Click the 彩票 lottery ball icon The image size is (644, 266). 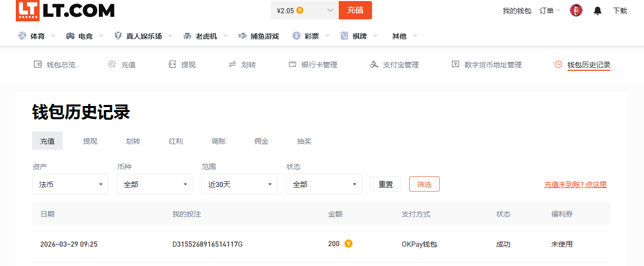click(297, 36)
